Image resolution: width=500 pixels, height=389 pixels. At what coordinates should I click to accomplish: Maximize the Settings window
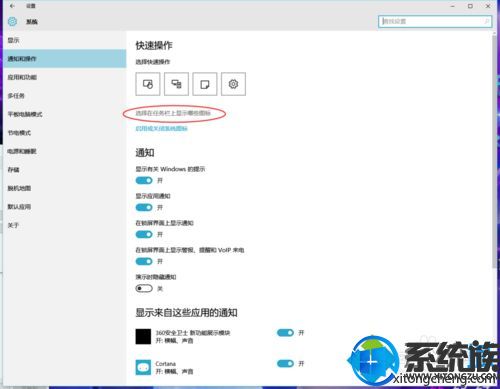point(470,6)
